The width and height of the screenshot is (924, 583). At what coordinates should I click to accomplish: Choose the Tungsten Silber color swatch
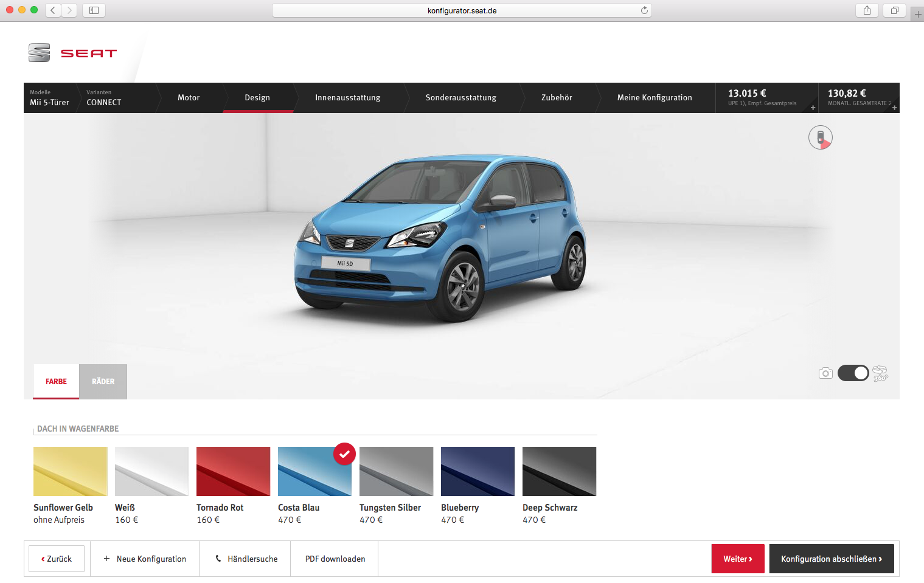(x=397, y=471)
